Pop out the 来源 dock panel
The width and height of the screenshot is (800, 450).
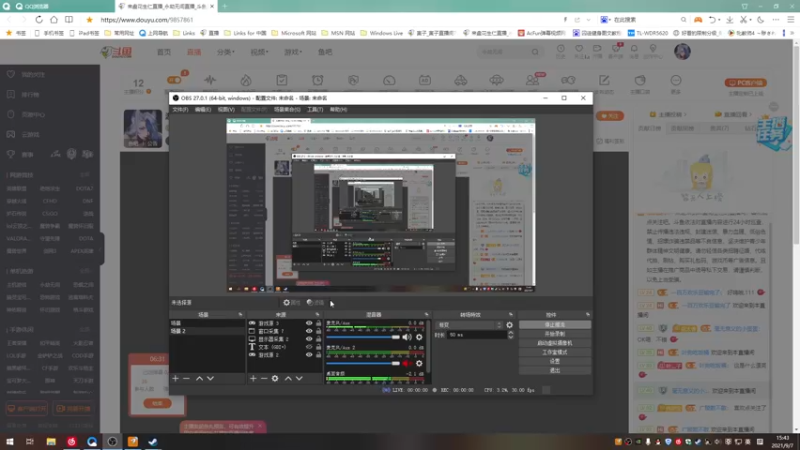tap(317, 315)
